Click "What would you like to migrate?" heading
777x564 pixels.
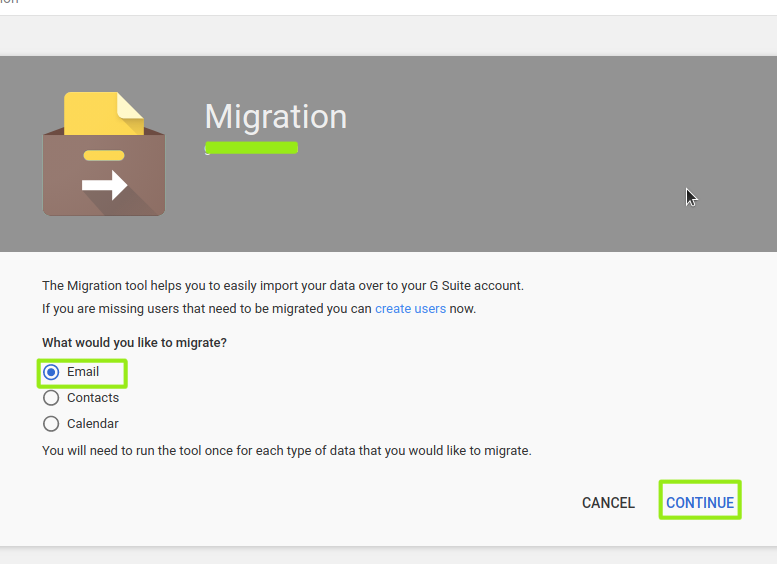(x=134, y=343)
